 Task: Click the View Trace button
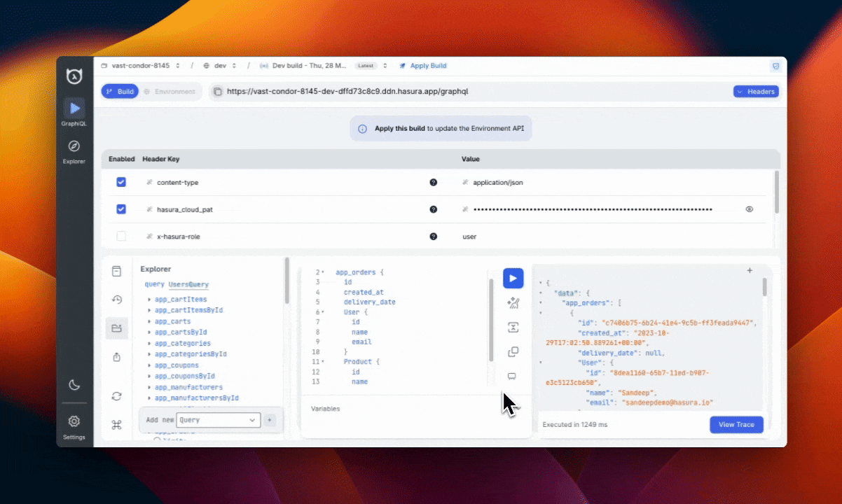pyautogui.click(x=736, y=425)
